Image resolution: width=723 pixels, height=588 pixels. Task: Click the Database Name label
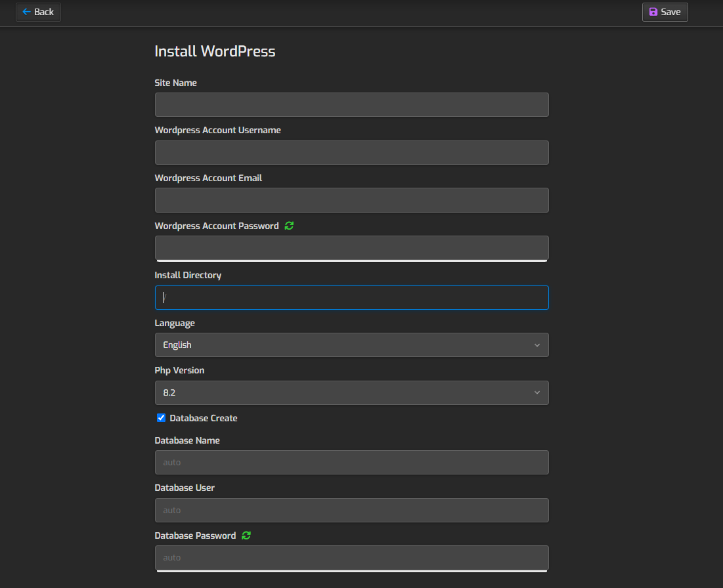187,440
